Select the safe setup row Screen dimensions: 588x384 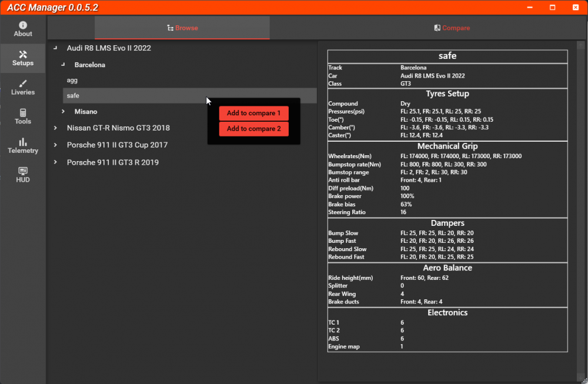pos(190,96)
